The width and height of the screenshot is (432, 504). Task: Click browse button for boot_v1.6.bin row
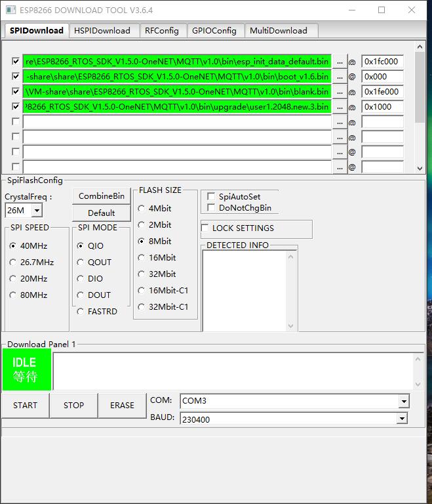coord(340,76)
